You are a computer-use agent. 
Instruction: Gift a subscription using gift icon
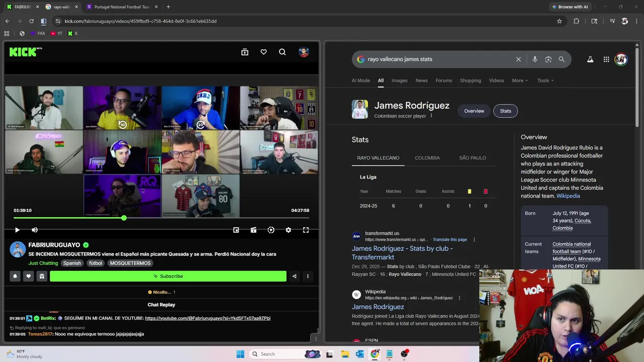[42, 276]
